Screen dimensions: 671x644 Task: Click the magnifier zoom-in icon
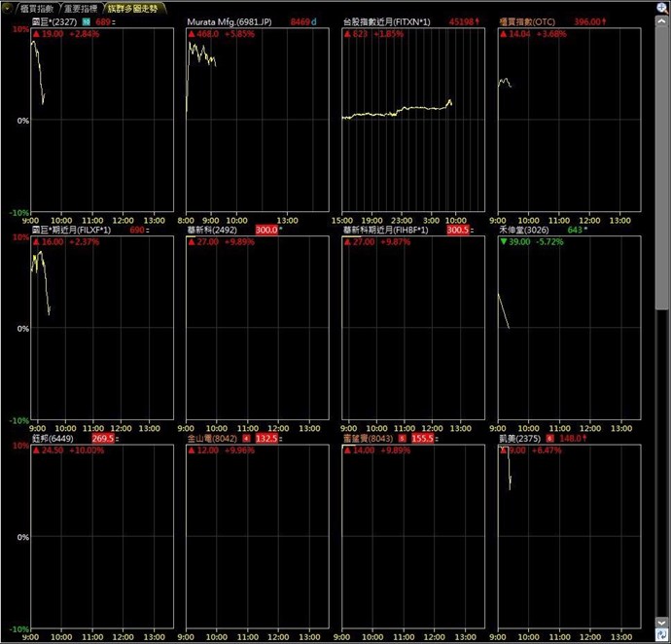[x=662, y=7]
